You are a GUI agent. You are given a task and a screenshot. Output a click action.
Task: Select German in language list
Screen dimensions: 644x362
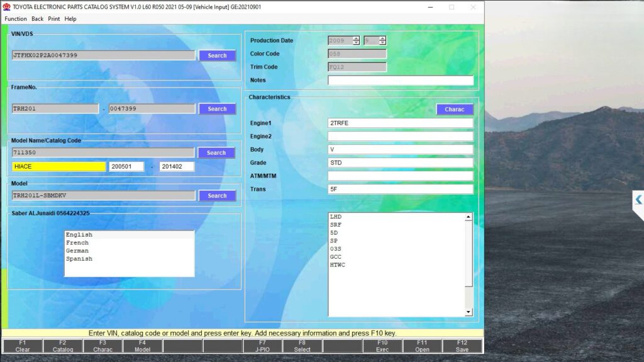coord(130,251)
